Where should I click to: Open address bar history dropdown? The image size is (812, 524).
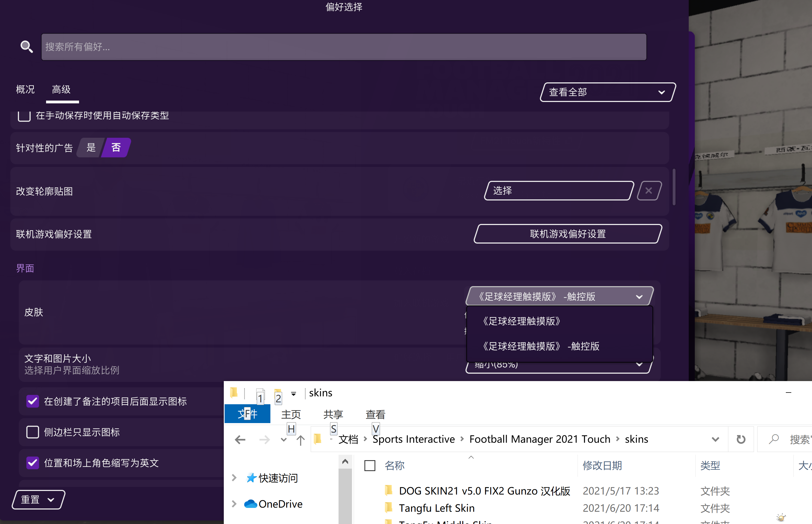[x=716, y=439]
